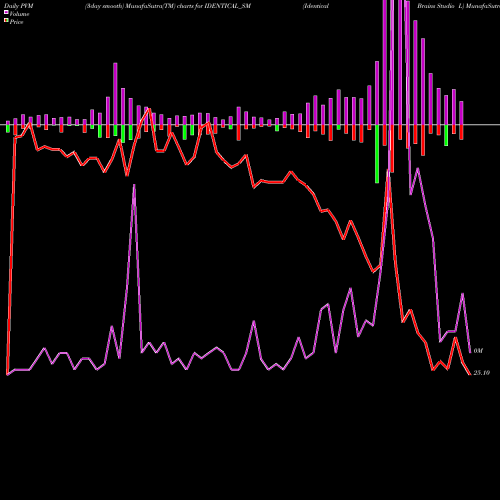Image resolution: width=500 pixels, height=500 pixels.
Task: Select the 'Price' legend label
Action: click(16, 22)
